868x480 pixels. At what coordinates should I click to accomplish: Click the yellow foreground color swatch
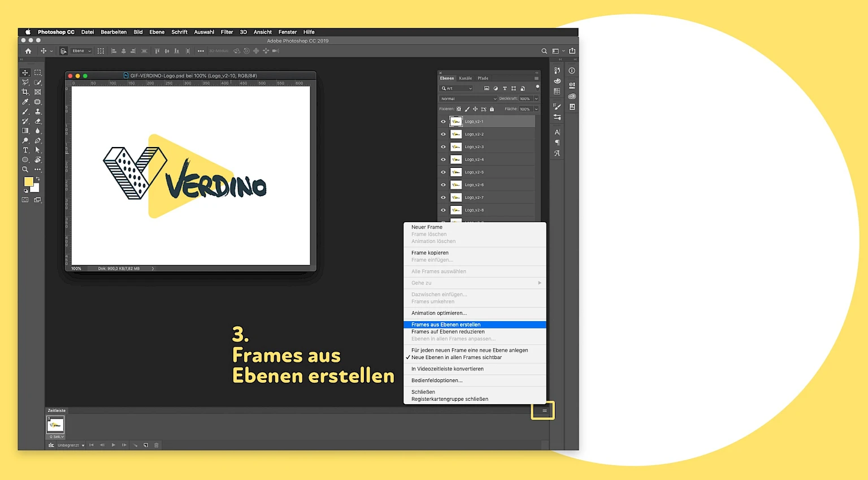coord(28,181)
